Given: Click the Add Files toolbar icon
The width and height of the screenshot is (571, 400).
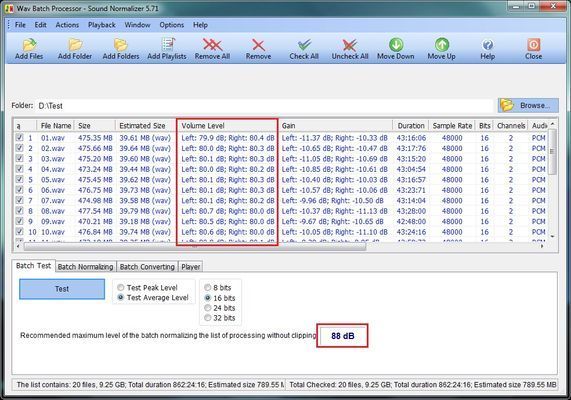Looking at the screenshot, I should coord(29,49).
